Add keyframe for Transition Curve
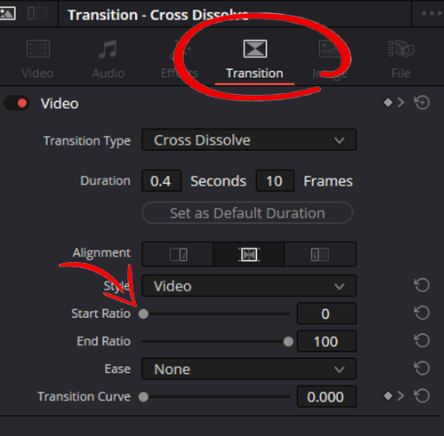444x436 pixels. tap(388, 396)
